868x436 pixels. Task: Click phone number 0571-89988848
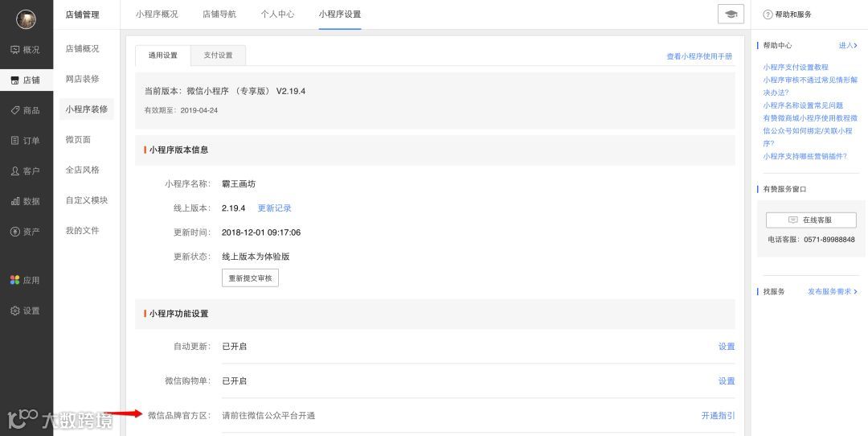(829, 240)
